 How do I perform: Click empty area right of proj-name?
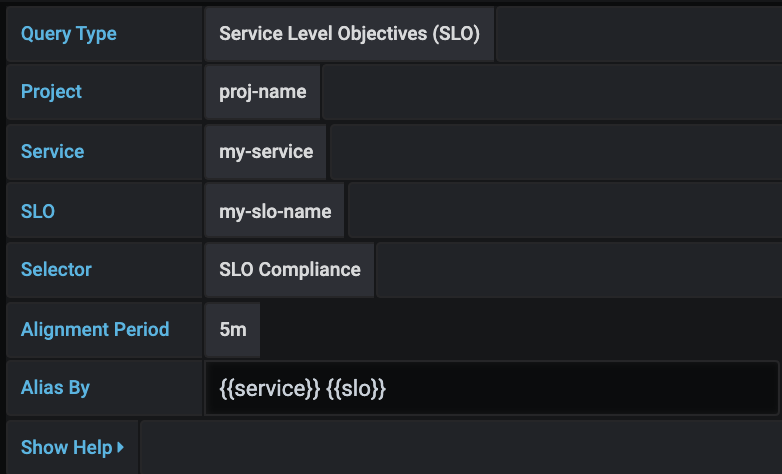coord(551,92)
